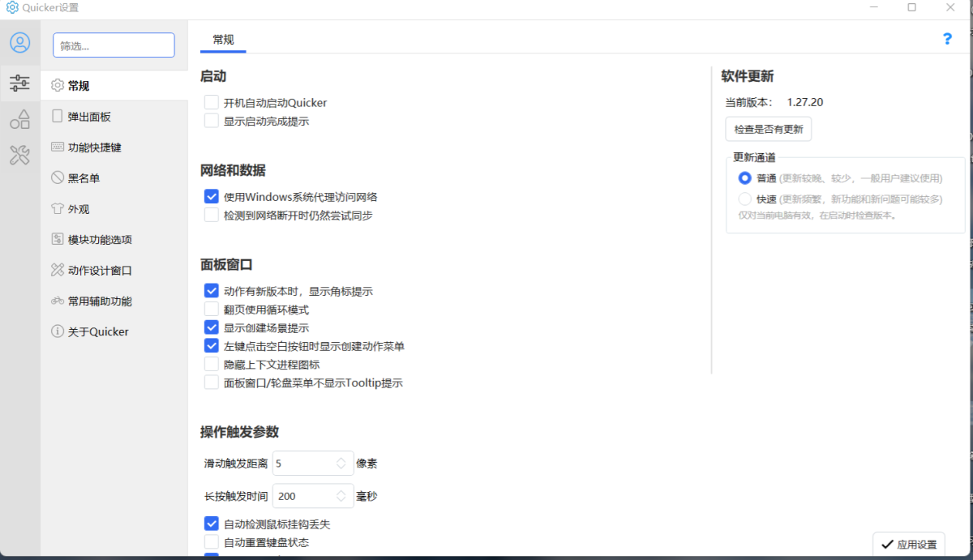This screenshot has width=973, height=560.
Task: Click the 操作触发参数 heading
Action: tap(239, 432)
